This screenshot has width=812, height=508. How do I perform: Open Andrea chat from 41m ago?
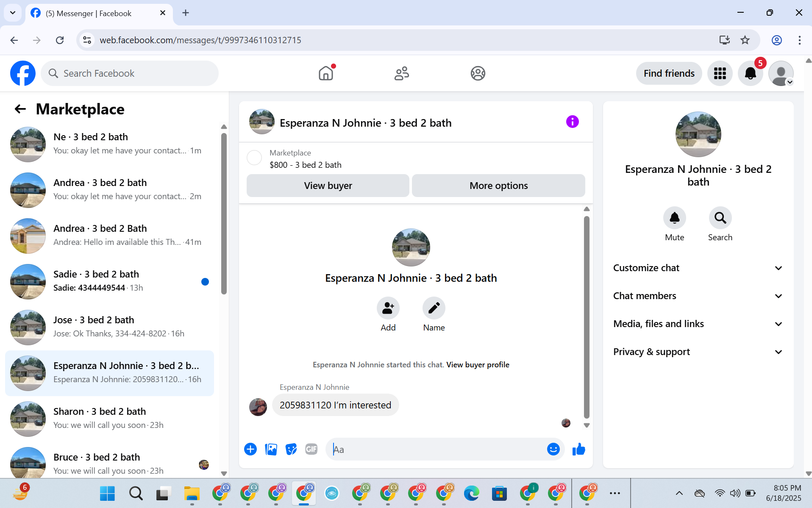pos(109,236)
